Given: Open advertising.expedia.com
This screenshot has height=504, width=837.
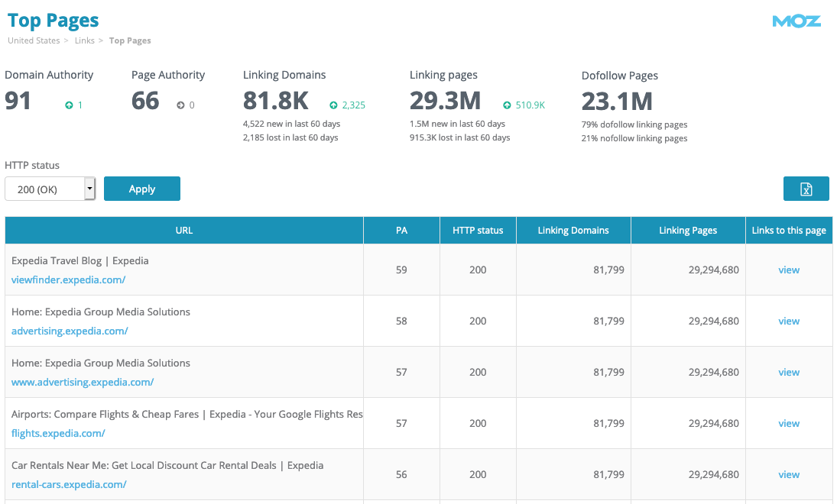Looking at the screenshot, I should click(70, 331).
